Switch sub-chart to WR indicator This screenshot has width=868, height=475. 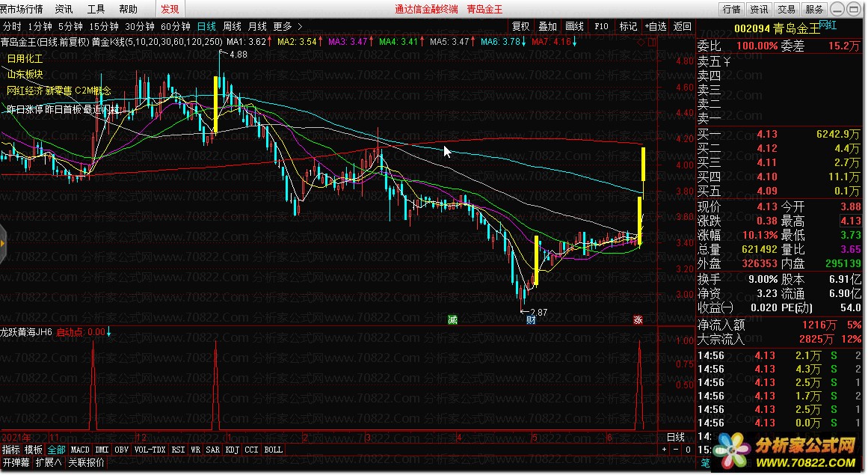point(195,450)
